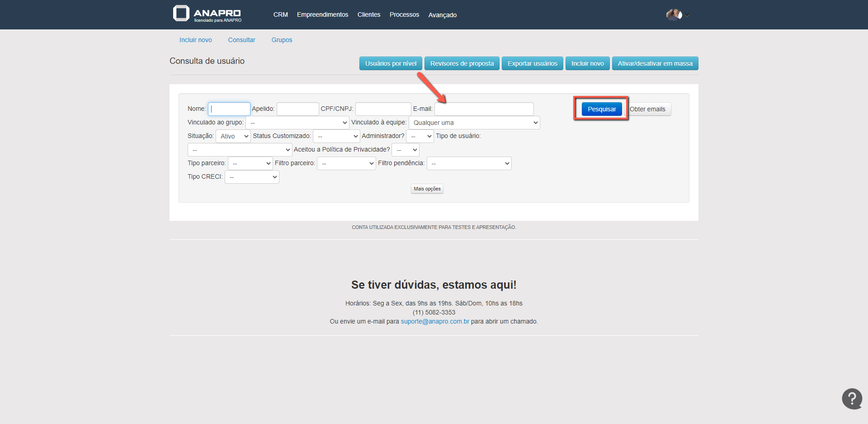Open the Empreendimentos menu
The height and width of the screenshot is (424, 868).
pos(322,15)
